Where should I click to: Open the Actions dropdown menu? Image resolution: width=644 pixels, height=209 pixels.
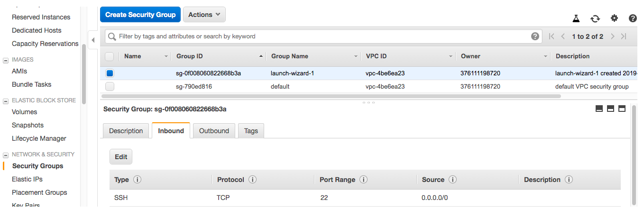pyautogui.click(x=204, y=15)
